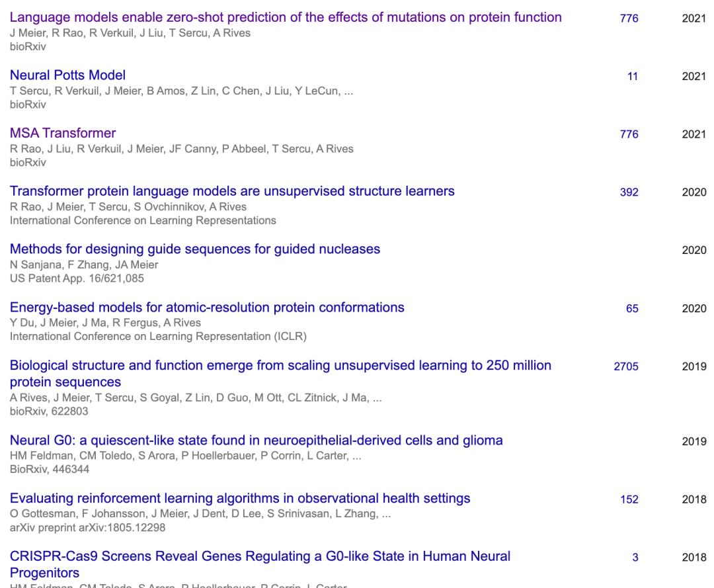Open the Neural Potts Model paper
Viewport: 714px width, 588px height.
(67, 75)
